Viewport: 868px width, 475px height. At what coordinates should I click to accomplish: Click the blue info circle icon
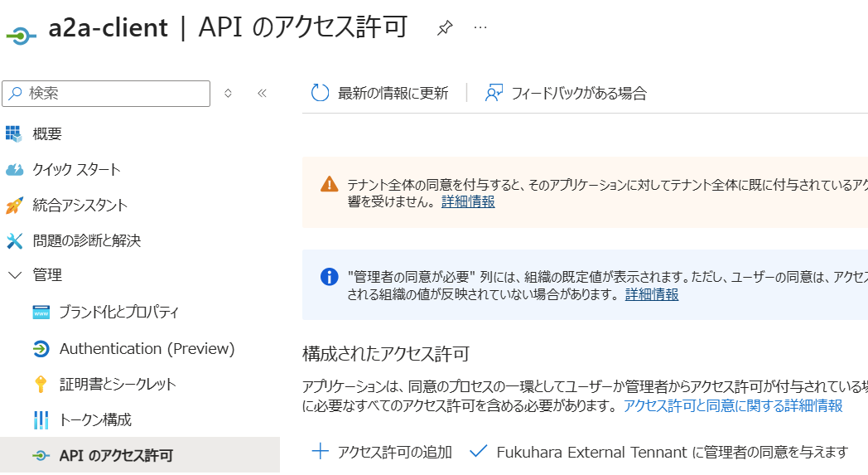click(330, 277)
